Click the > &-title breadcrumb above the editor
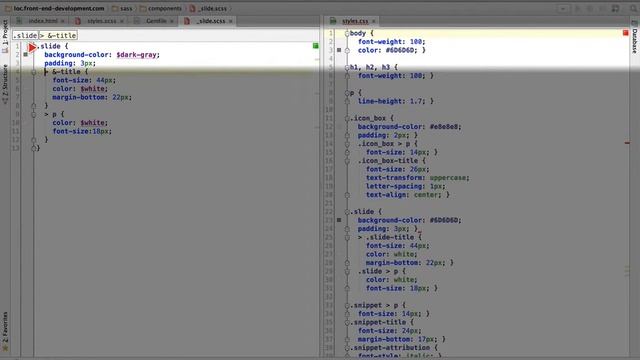Image resolution: width=640 pixels, height=360 pixels. tap(58, 36)
